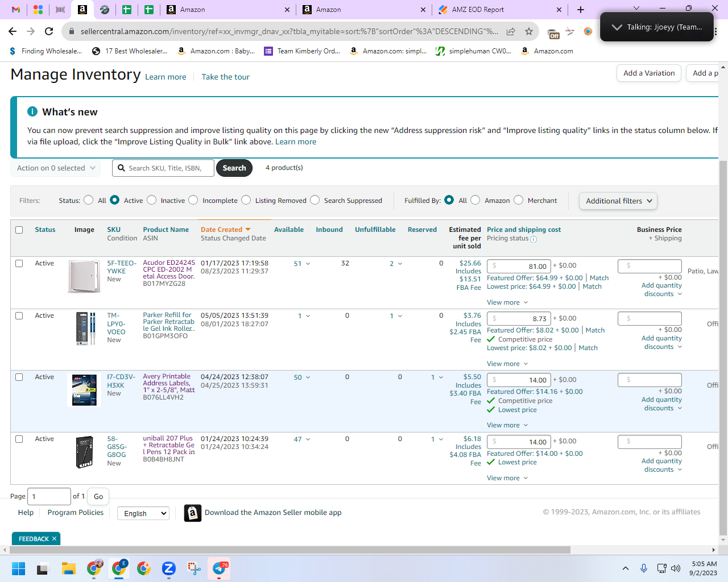
Task: Click the browser Back arrow
Action: [x=13, y=31]
